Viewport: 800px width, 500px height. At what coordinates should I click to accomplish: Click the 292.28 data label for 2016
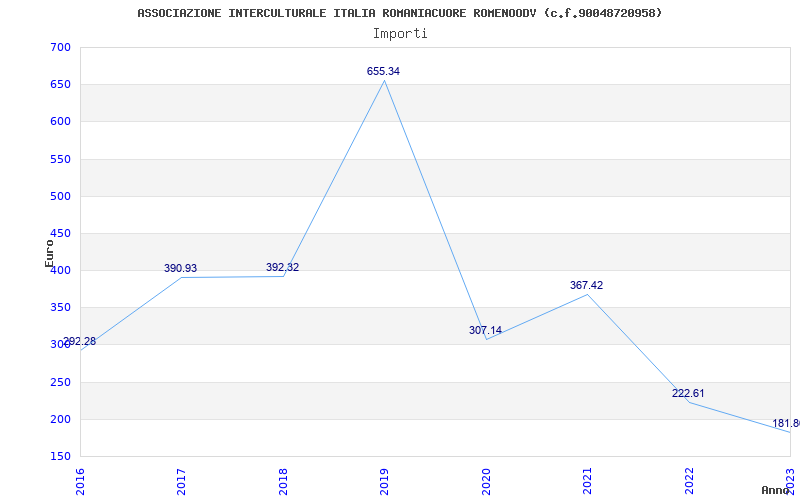coord(79,342)
